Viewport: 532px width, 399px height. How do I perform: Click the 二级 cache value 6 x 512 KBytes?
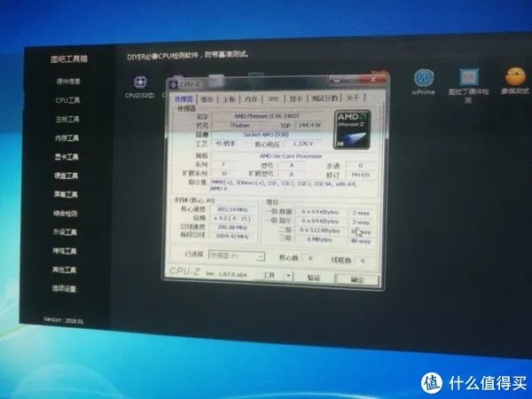320,231
